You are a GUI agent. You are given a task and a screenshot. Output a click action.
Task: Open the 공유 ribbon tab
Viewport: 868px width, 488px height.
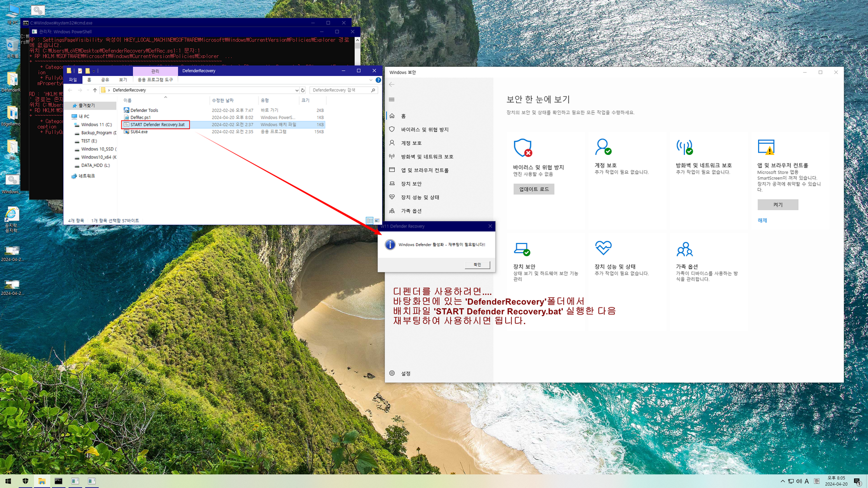point(105,80)
